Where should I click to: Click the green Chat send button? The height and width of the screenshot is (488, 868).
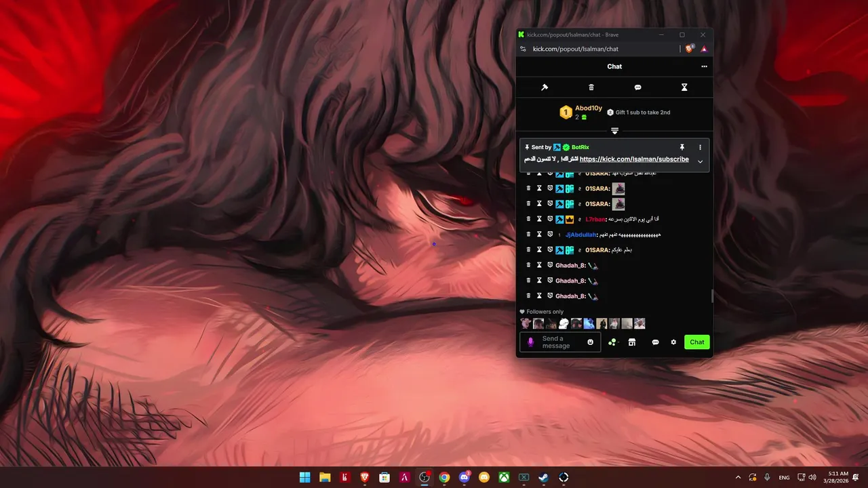[x=697, y=342]
